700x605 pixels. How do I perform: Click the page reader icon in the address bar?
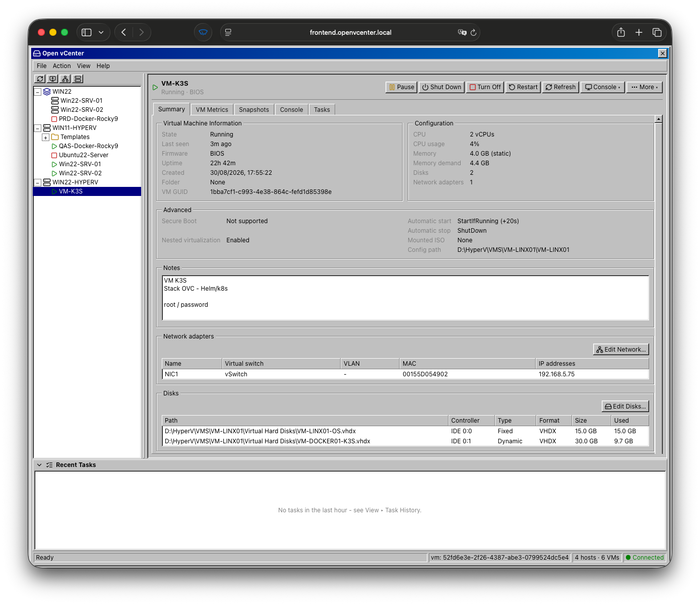click(228, 32)
